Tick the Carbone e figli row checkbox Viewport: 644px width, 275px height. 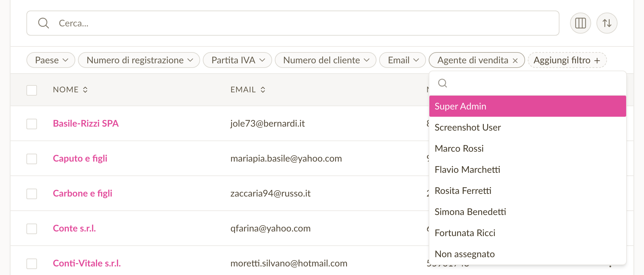[x=32, y=194]
